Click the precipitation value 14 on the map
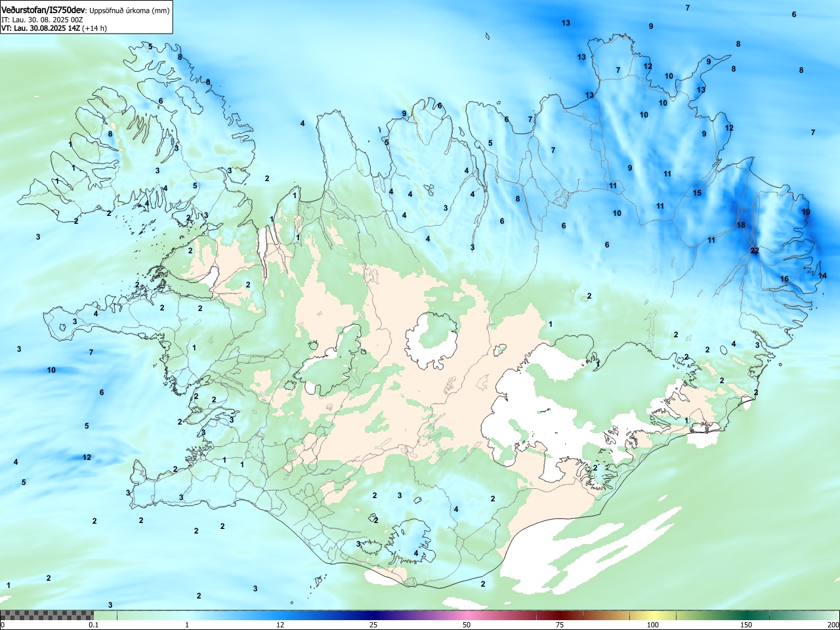The width and height of the screenshot is (840, 630). click(823, 276)
